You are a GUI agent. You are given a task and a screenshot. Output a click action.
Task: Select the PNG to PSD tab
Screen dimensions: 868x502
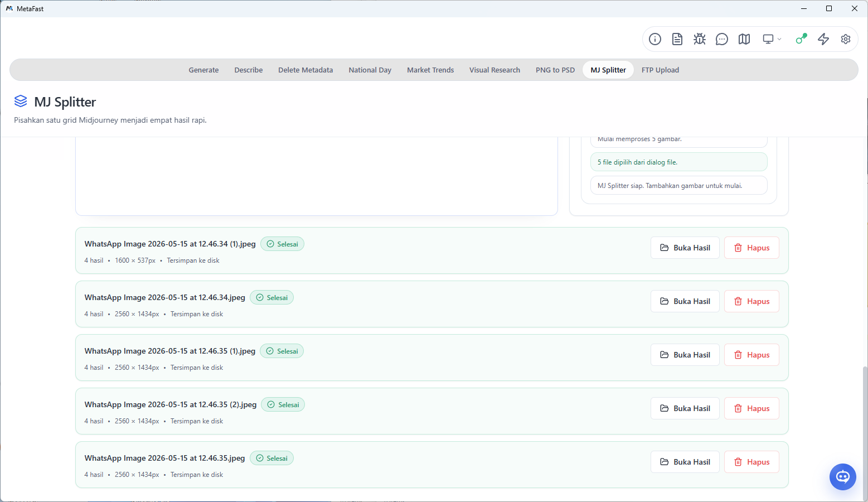pos(555,70)
